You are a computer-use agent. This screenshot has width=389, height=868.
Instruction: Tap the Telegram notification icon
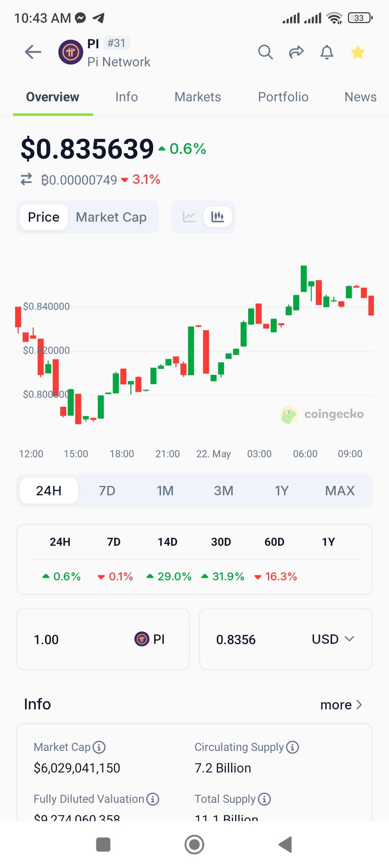coord(98,18)
